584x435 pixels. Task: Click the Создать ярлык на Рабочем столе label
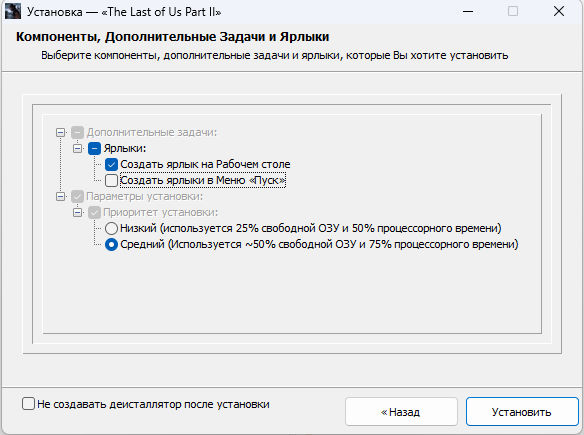205,164
